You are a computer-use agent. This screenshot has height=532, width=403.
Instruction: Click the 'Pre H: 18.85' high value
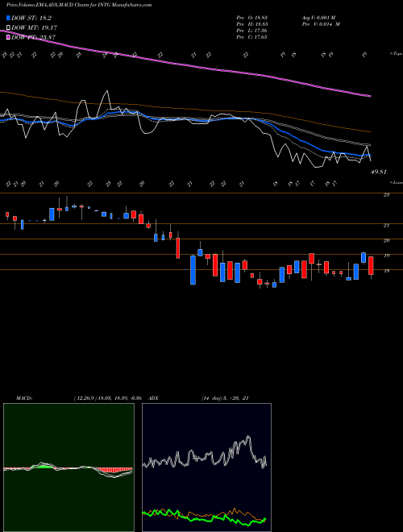click(252, 24)
